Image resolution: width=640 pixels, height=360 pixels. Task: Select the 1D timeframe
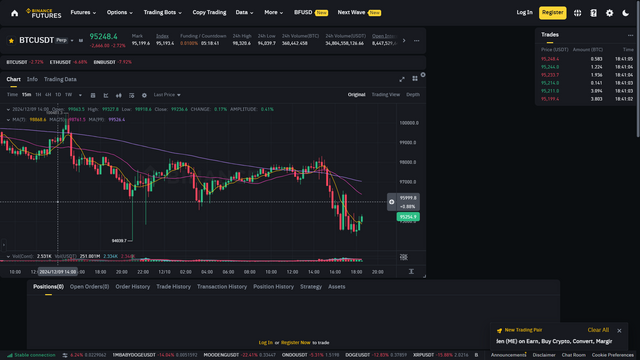click(58, 95)
